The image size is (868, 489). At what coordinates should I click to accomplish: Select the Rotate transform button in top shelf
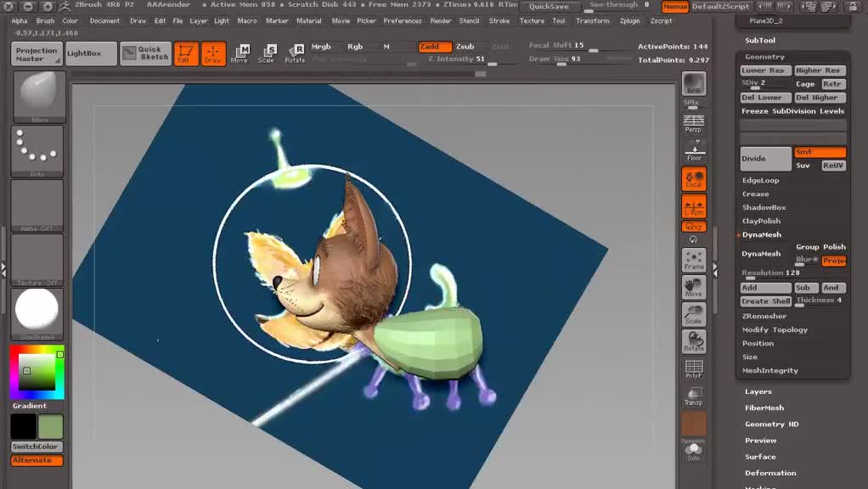[x=295, y=53]
